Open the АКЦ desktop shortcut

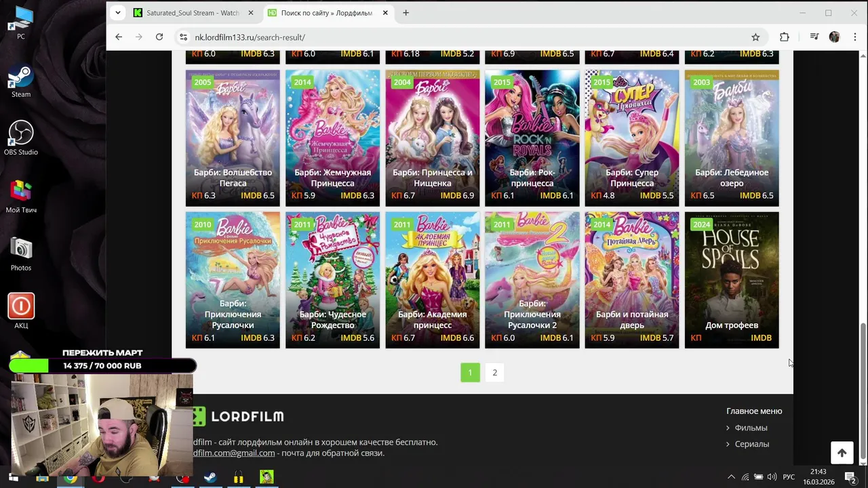click(21, 311)
